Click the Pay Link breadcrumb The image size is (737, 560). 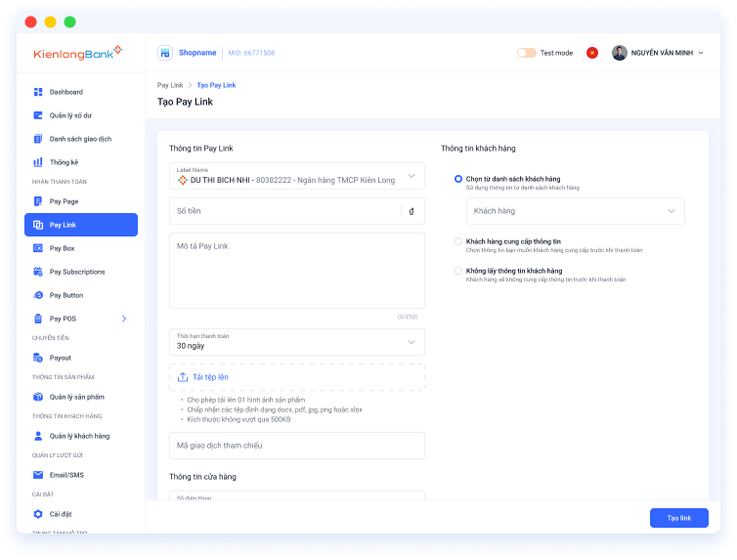click(x=170, y=85)
